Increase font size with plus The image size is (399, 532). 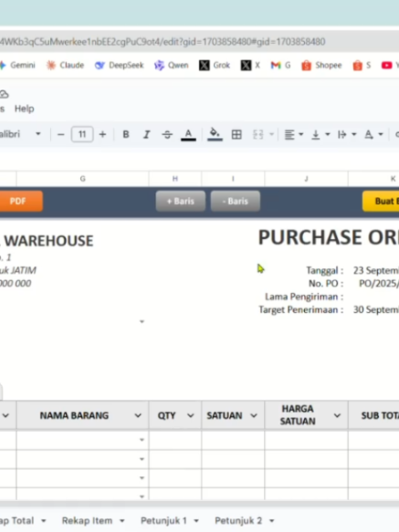pyautogui.click(x=102, y=135)
